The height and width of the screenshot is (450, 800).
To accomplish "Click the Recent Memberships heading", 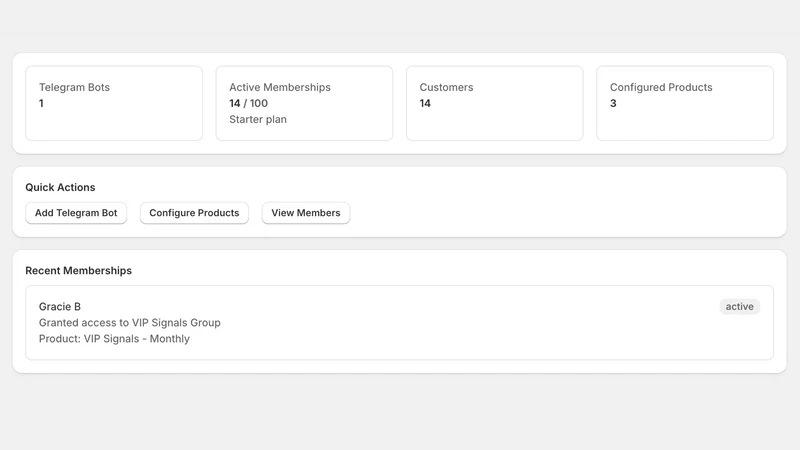I will (x=79, y=270).
